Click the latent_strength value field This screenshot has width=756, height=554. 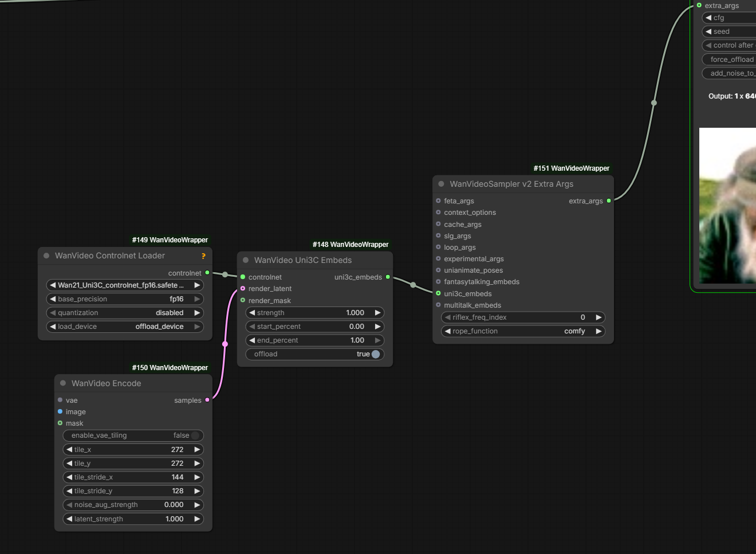point(133,519)
